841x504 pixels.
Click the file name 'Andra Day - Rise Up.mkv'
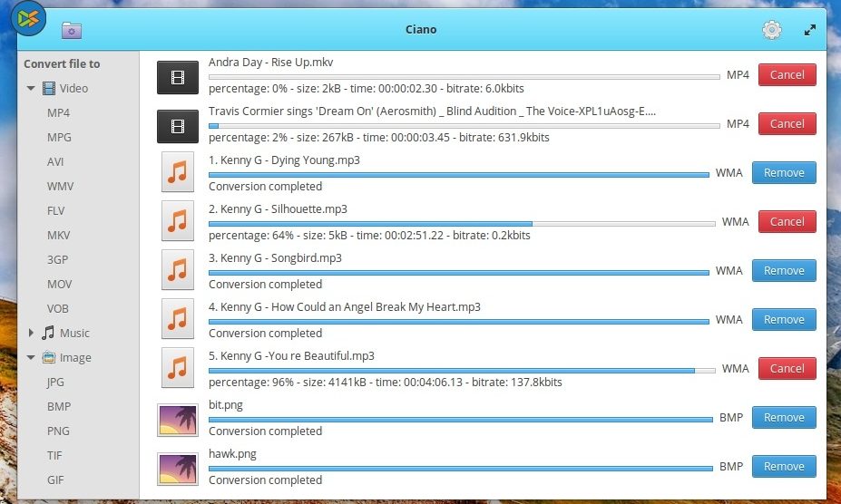tap(271, 63)
